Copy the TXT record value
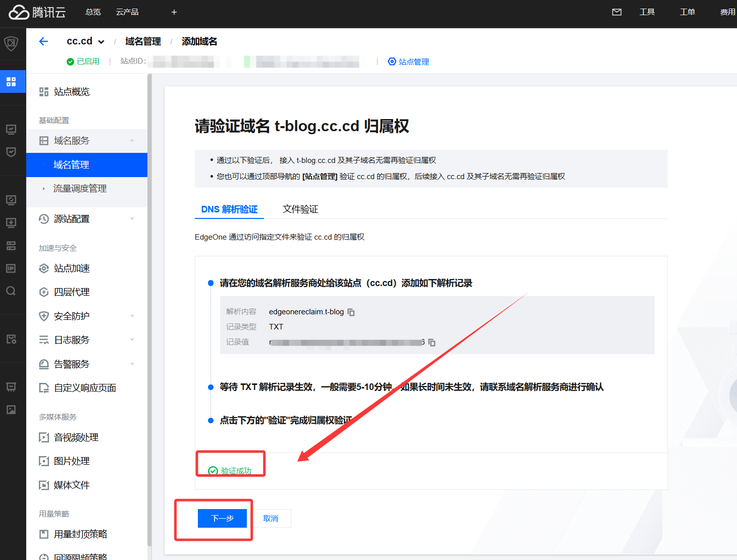737x560 pixels. click(x=432, y=343)
